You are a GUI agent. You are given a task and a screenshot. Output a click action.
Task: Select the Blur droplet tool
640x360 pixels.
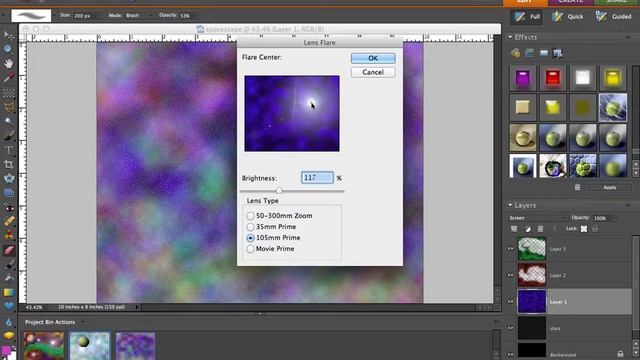(9, 322)
